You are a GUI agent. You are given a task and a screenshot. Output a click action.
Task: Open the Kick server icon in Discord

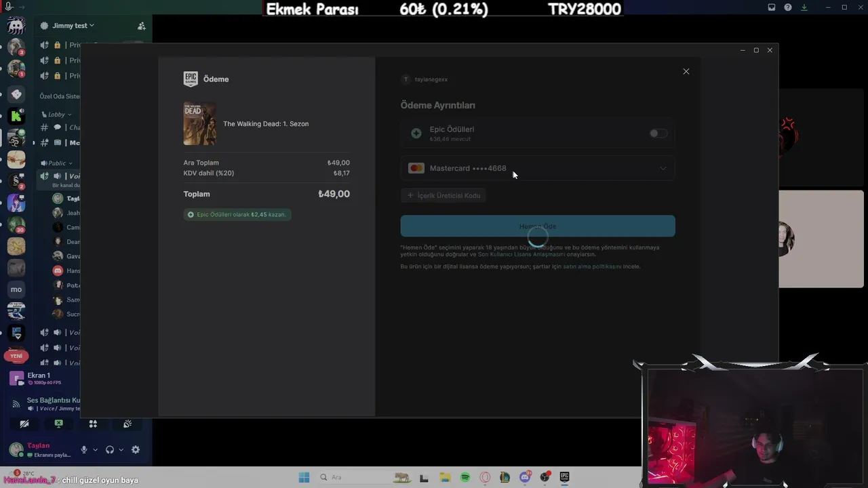pyautogui.click(x=16, y=116)
